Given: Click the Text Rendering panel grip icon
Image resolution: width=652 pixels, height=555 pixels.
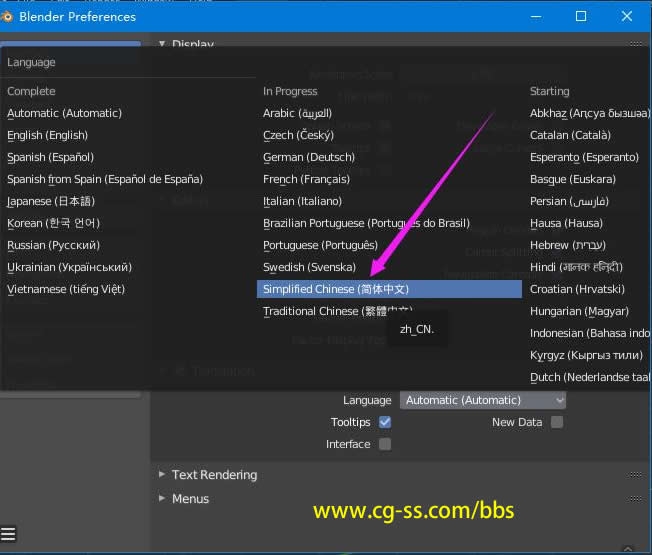Looking at the screenshot, I should click(635, 475).
